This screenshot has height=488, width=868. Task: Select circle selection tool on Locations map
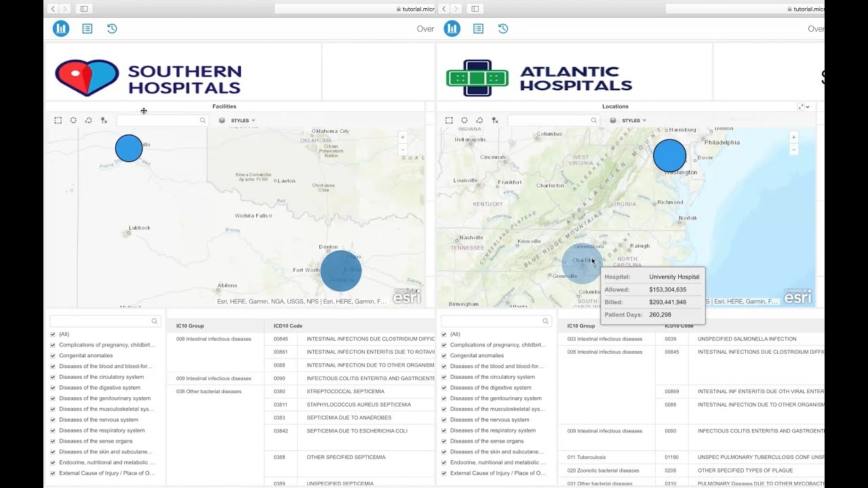[x=465, y=120]
